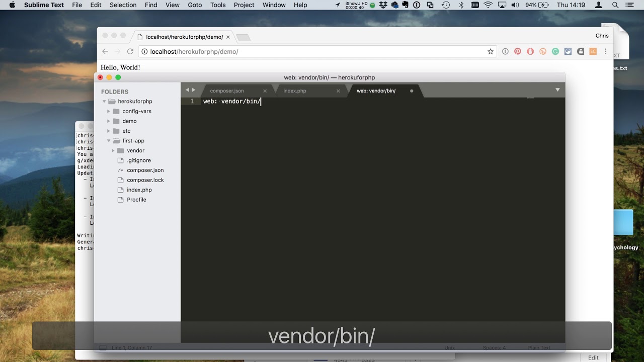Click the site info icon in address bar
This screenshot has width=644, height=362.
point(144,51)
